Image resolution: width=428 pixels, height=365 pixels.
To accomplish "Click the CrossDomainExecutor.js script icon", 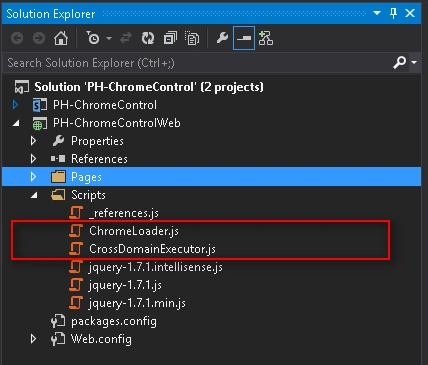I will 76,249.
